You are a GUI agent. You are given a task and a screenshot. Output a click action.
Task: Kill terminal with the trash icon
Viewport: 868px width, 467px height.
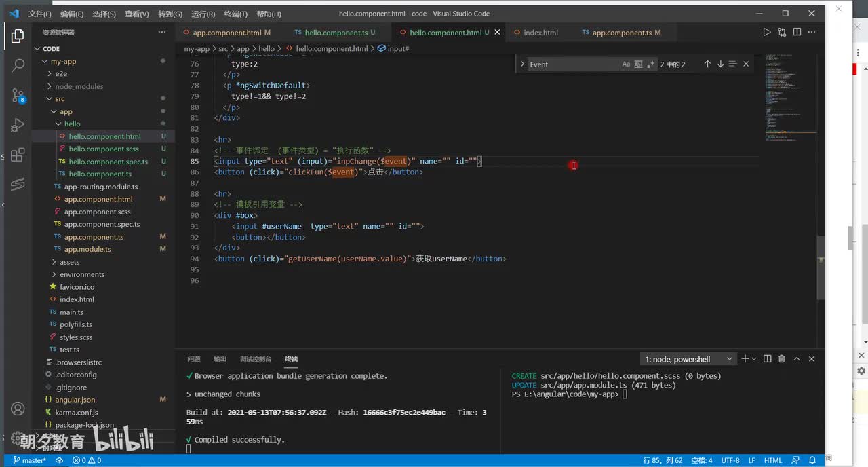coord(781,359)
